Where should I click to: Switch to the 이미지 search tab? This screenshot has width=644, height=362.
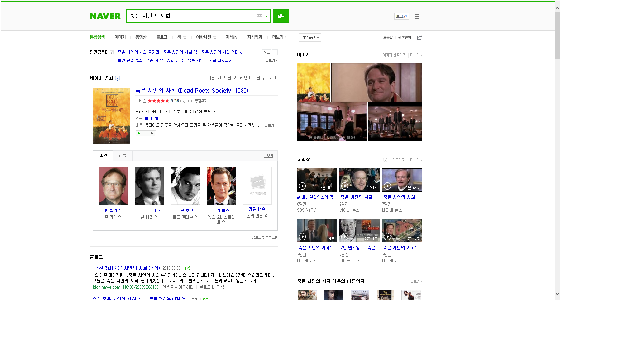120,37
